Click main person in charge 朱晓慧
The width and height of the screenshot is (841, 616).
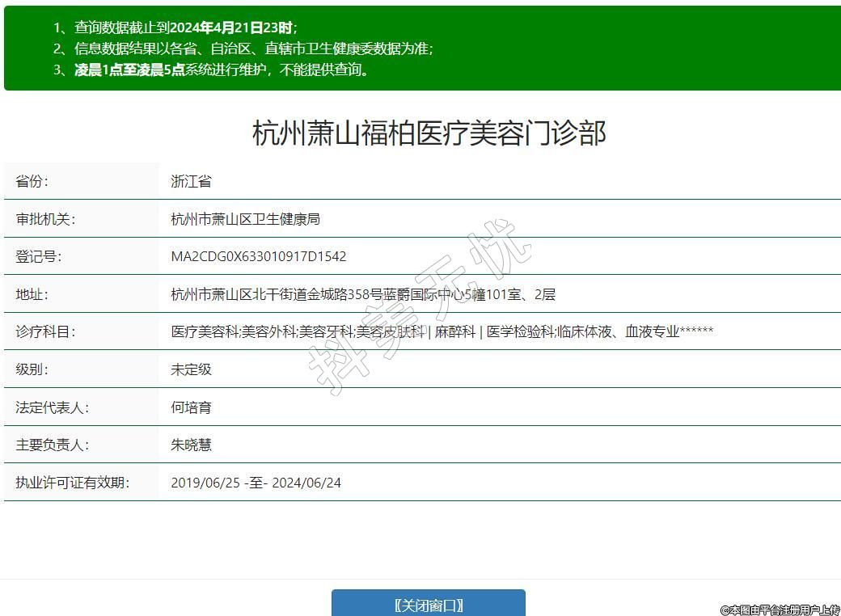tap(191, 445)
